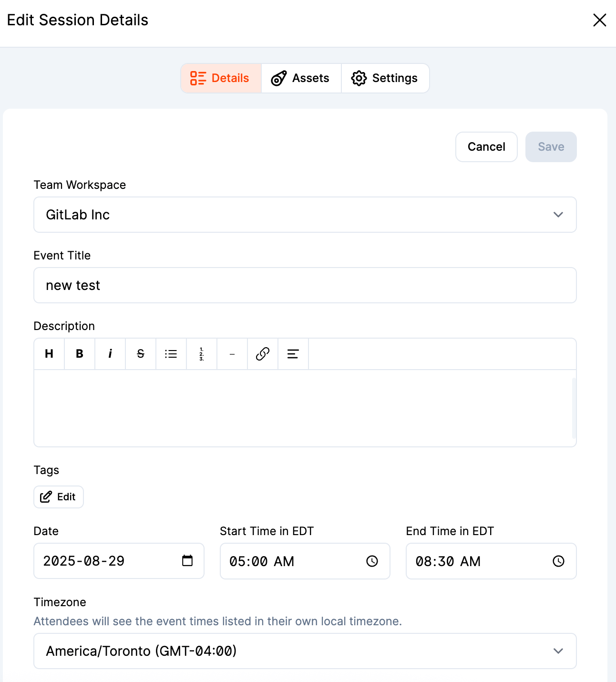Apply heading formatting in description toolbar

click(x=49, y=354)
